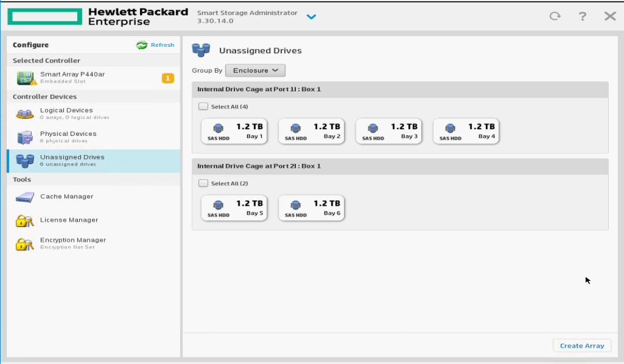Screen dimensions: 624x364
Task: Click the Logical Devices icon
Action: click(x=25, y=114)
